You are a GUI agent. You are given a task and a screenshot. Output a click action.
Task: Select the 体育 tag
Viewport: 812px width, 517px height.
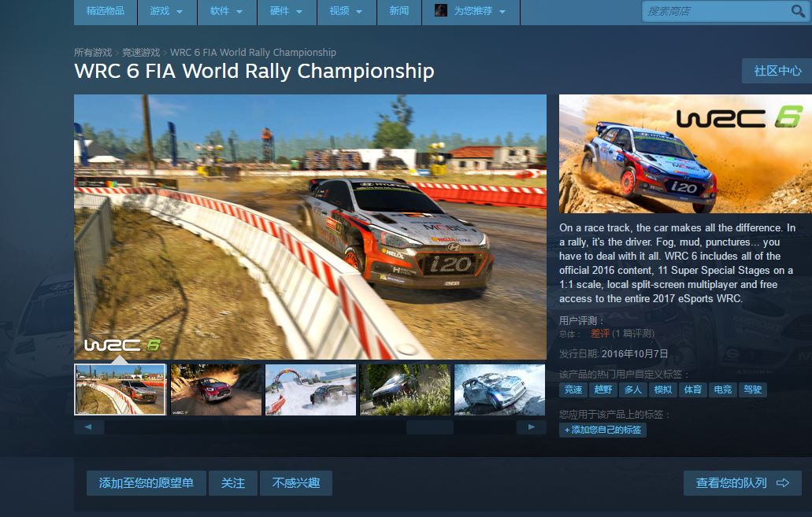click(x=692, y=390)
